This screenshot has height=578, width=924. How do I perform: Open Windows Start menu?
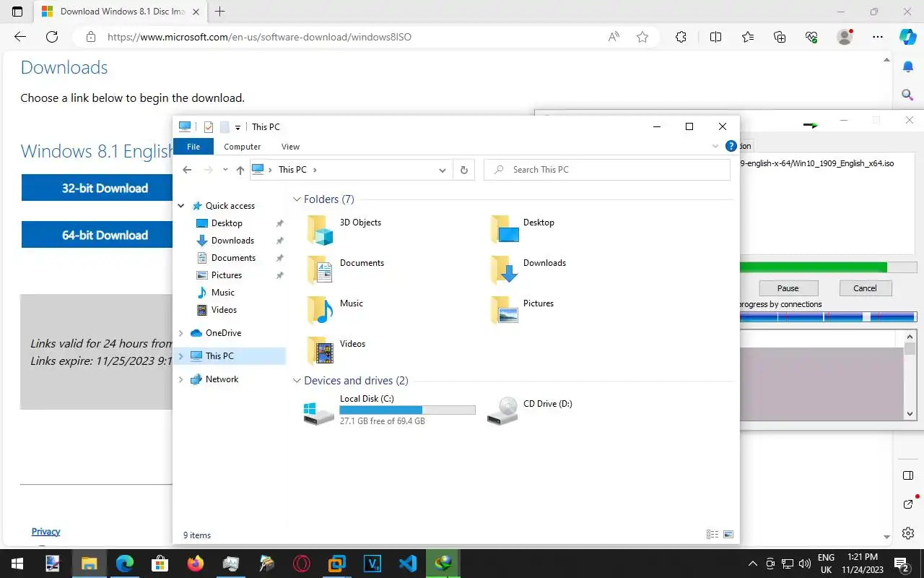(17, 564)
